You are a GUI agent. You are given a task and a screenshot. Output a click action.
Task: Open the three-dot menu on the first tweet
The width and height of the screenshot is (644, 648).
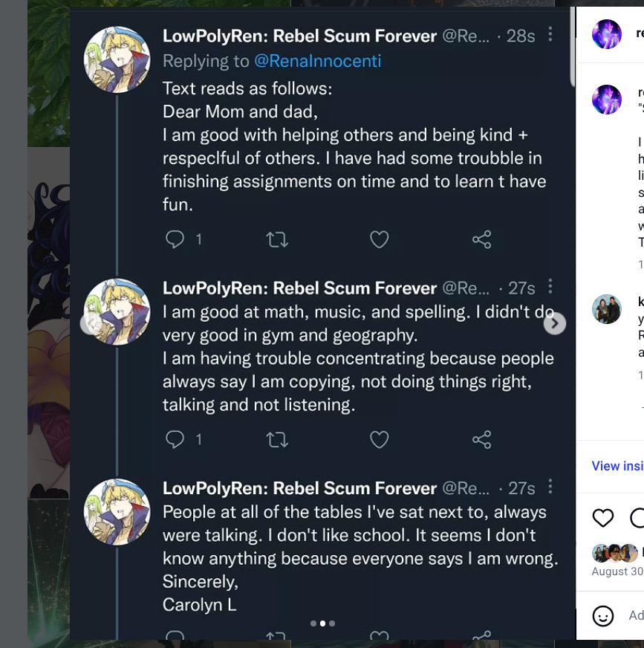(550, 34)
